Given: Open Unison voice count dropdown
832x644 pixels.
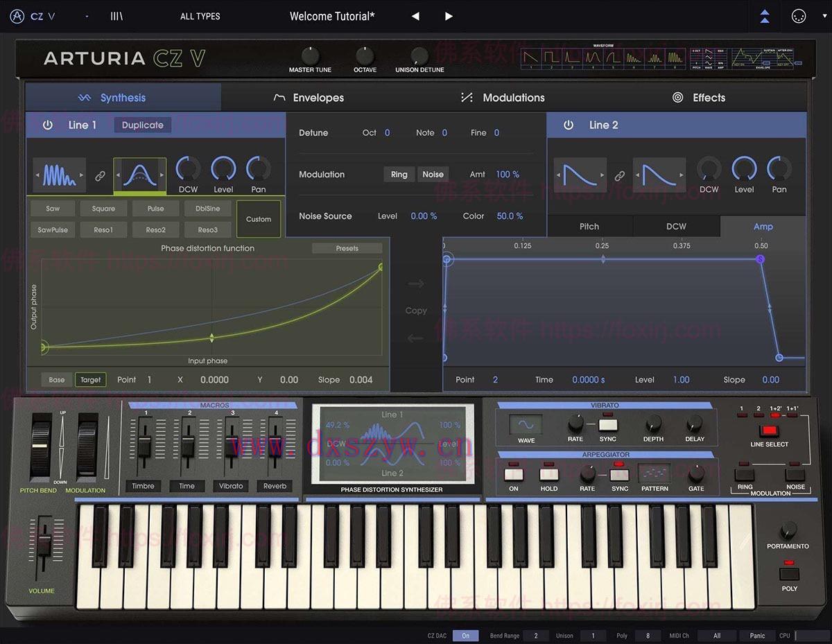Looking at the screenshot, I should [593, 635].
